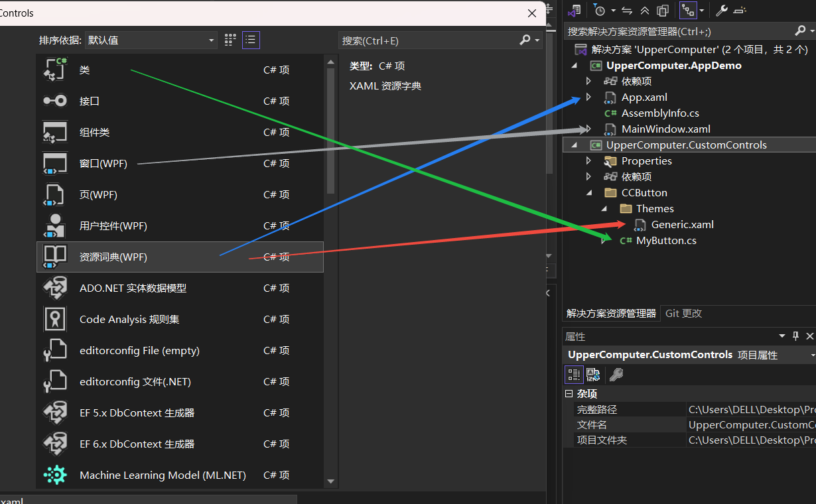Select the 资源词典(WPF) resource dictionary icon
Screen dimensions: 816x504
54,257
